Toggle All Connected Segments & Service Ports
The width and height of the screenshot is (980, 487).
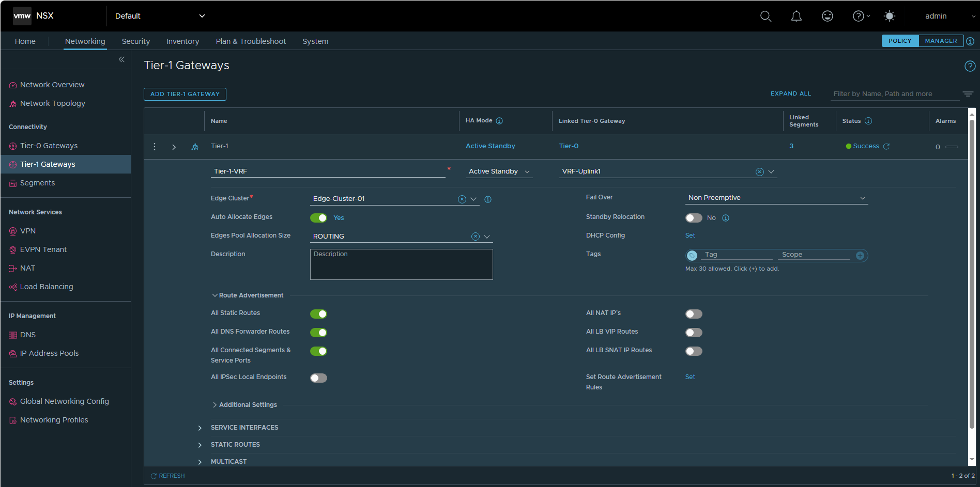click(x=318, y=351)
